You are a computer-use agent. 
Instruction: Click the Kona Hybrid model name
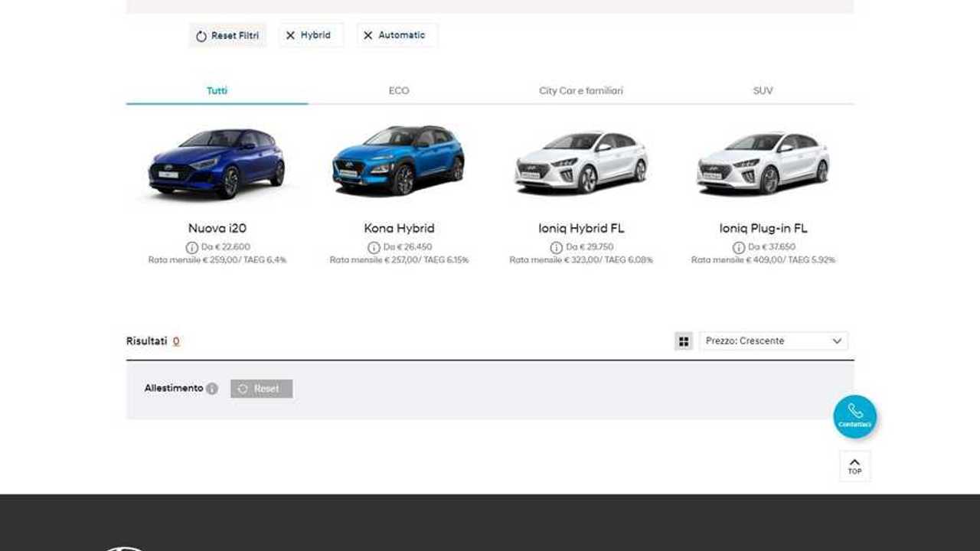point(399,228)
